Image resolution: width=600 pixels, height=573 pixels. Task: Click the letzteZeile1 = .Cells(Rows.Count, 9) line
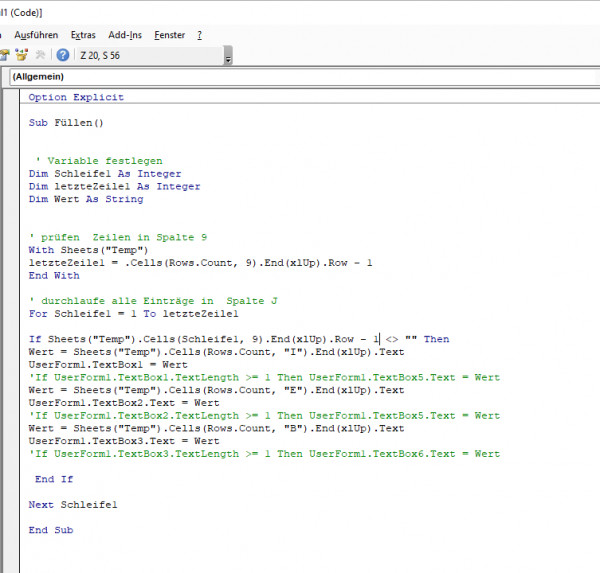(200, 263)
